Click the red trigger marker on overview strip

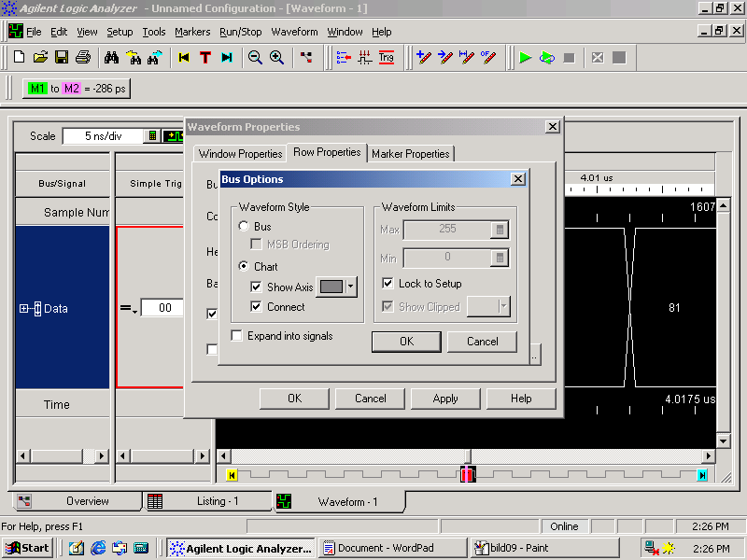pos(468,474)
